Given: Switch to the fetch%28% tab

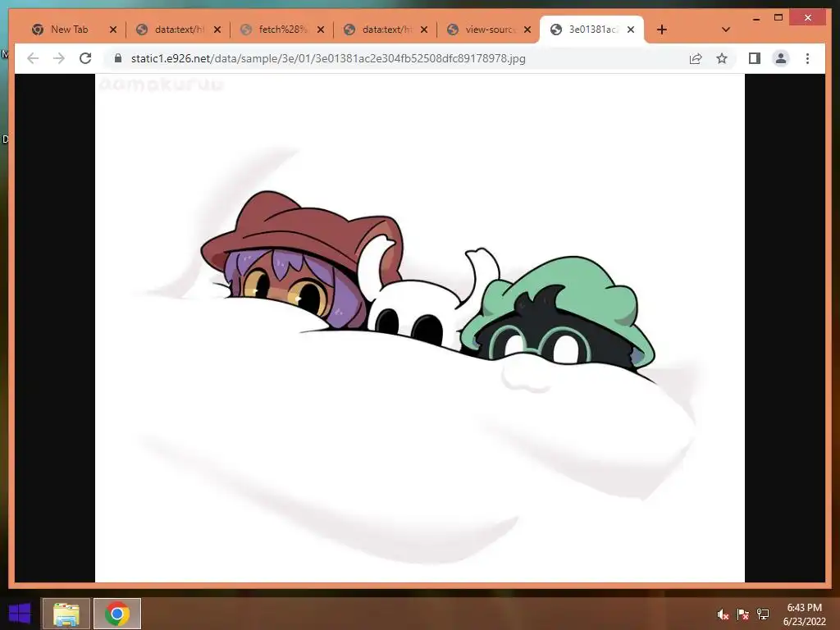Looking at the screenshot, I should [x=282, y=30].
